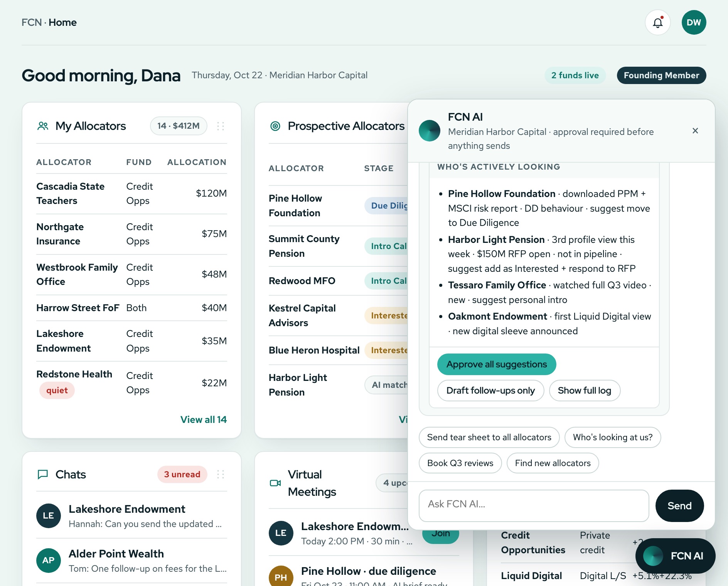Close the FCN AI panel
The height and width of the screenshot is (586, 728).
695,131
